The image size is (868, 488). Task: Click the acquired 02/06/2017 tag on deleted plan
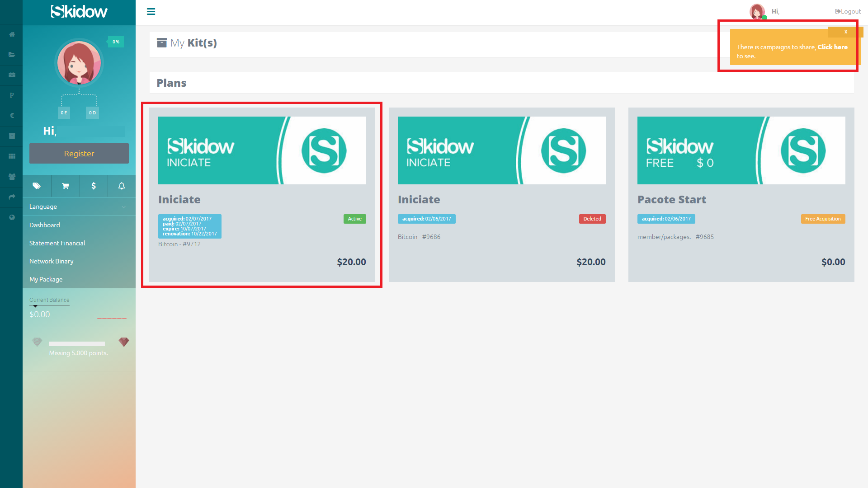click(427, 219)
